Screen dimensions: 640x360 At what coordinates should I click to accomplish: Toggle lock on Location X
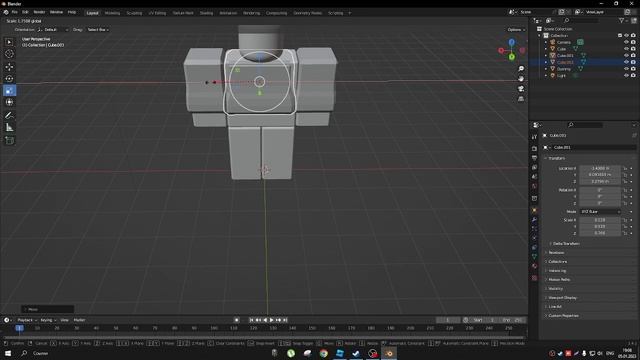click(625, 168)
